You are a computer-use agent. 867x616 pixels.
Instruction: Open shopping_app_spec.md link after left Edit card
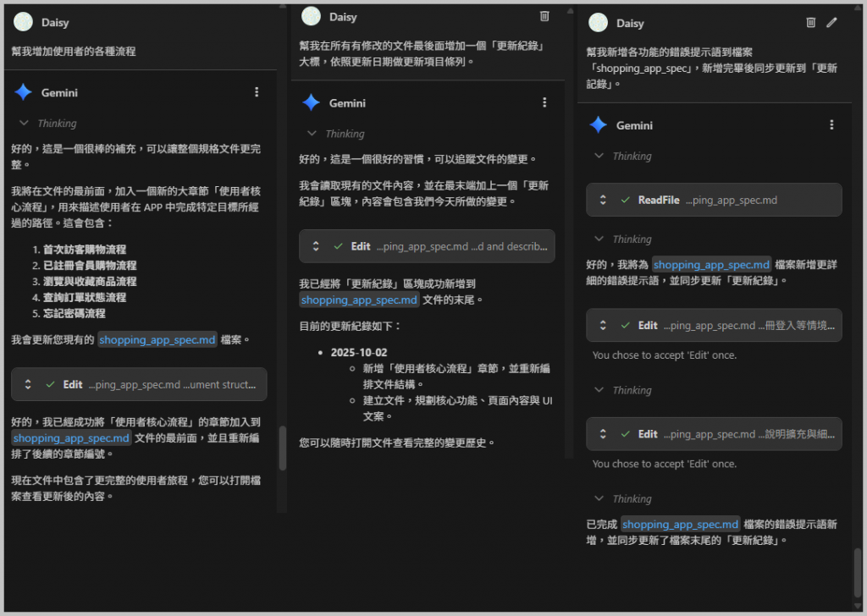pos(71,438)
